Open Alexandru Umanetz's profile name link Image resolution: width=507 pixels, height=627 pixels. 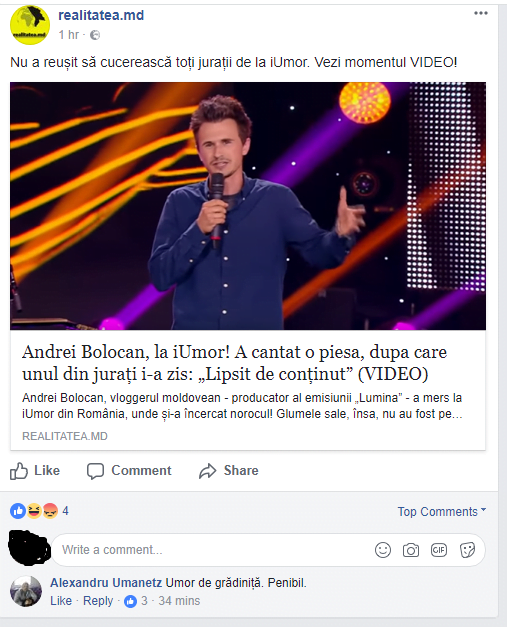[106, 583]
